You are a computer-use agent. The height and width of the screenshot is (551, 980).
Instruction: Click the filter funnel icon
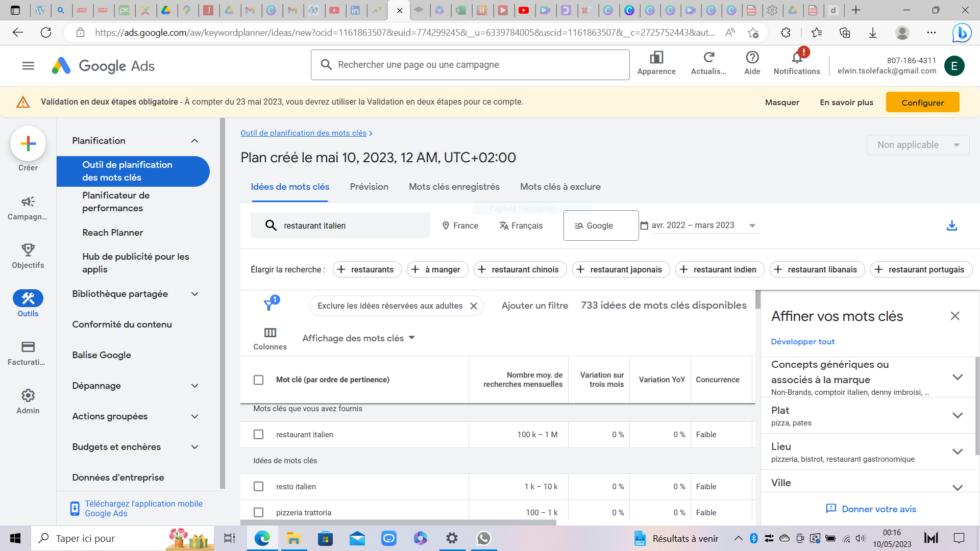(x=268, y=305)
